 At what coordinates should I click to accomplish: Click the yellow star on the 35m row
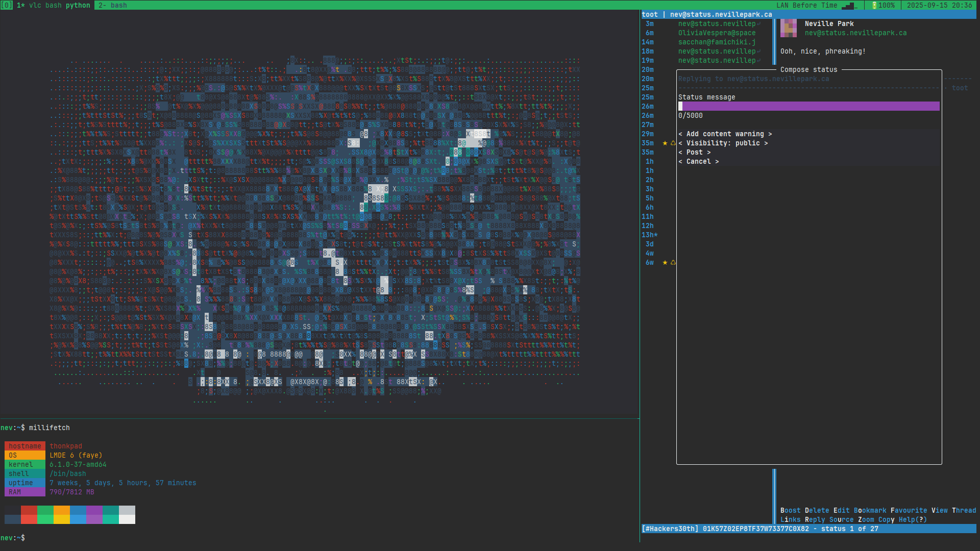pyautogui.click(x=665, y=143)
